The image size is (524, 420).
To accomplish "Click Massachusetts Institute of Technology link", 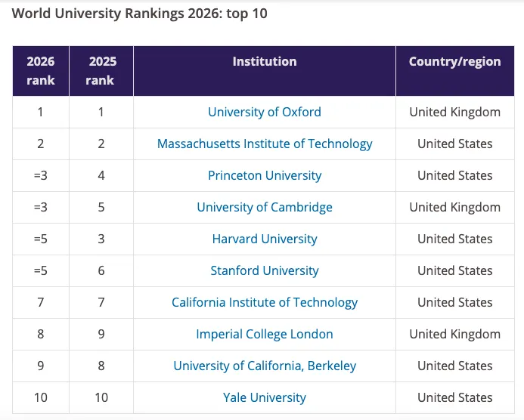I will (x=265, y=144).
